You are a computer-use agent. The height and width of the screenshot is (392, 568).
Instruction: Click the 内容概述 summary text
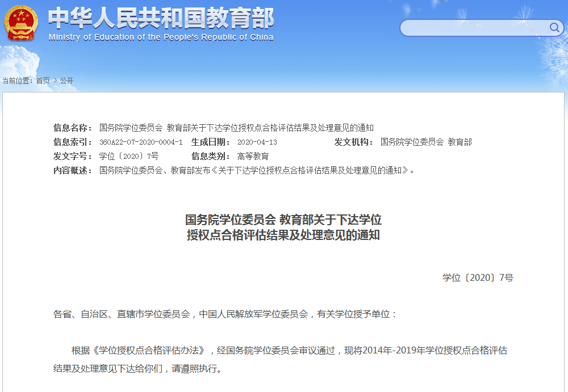pyautogui.click(x=257, y=171)
